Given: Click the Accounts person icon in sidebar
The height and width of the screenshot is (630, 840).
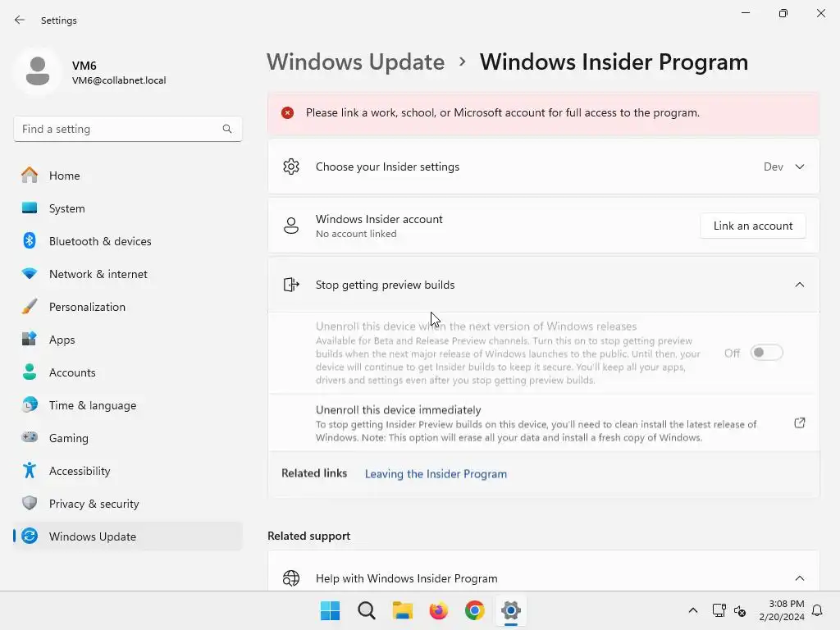Looking at the screenshot, I should (30, 372).
